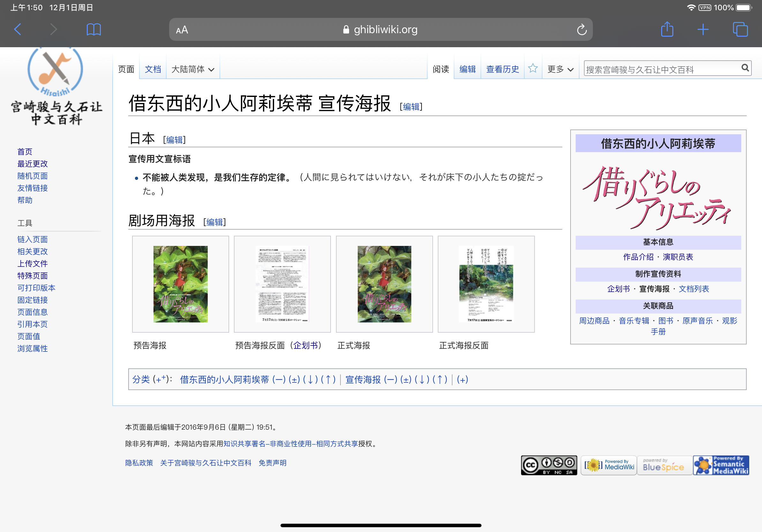
Task: Select the 页面 tab
Action: click(x=126, y=69)
